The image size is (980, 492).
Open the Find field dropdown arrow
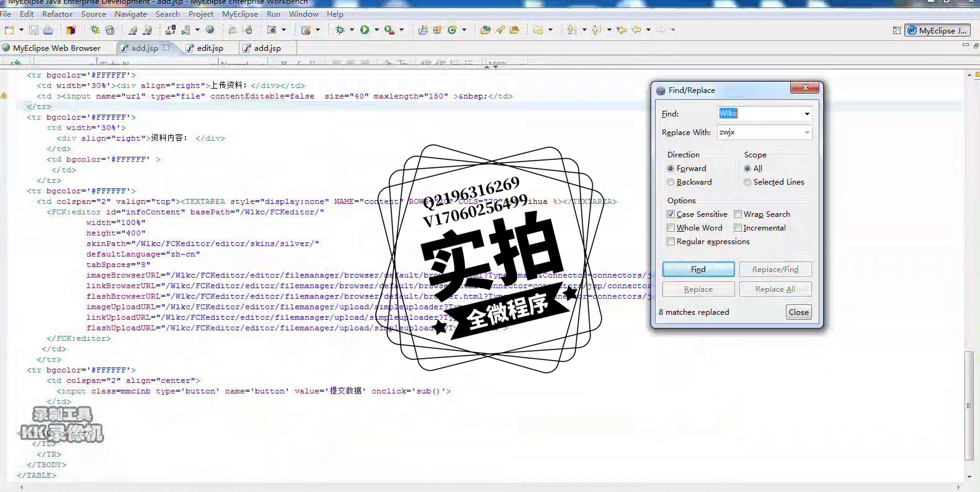[807, 113]
